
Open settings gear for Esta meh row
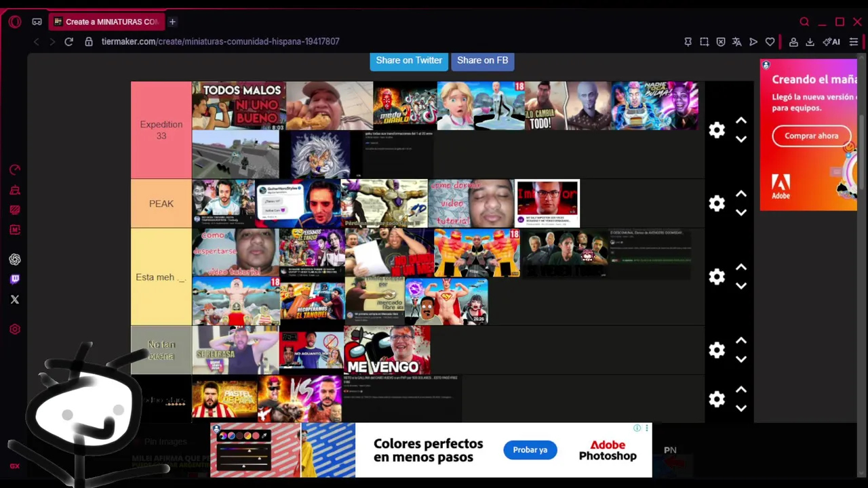pyautogui.click(x=717, y=277)
